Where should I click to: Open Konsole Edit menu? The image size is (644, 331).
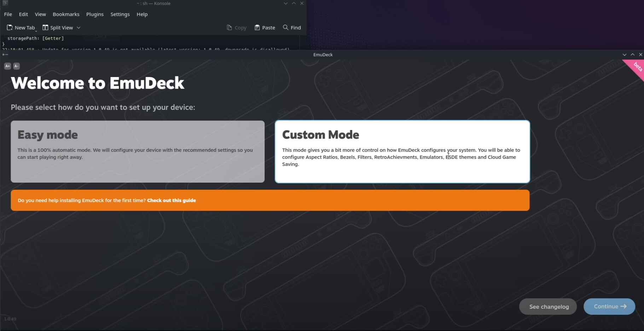(x=23, y=14)
